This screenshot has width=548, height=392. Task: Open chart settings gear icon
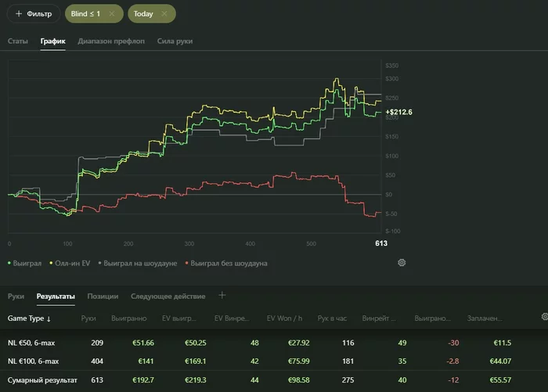(x=402, y=263)
